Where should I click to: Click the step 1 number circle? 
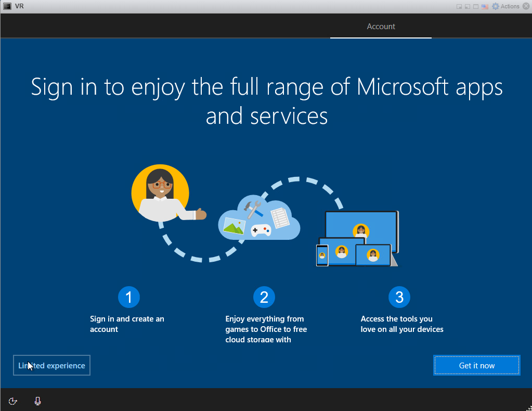point(129,297)
